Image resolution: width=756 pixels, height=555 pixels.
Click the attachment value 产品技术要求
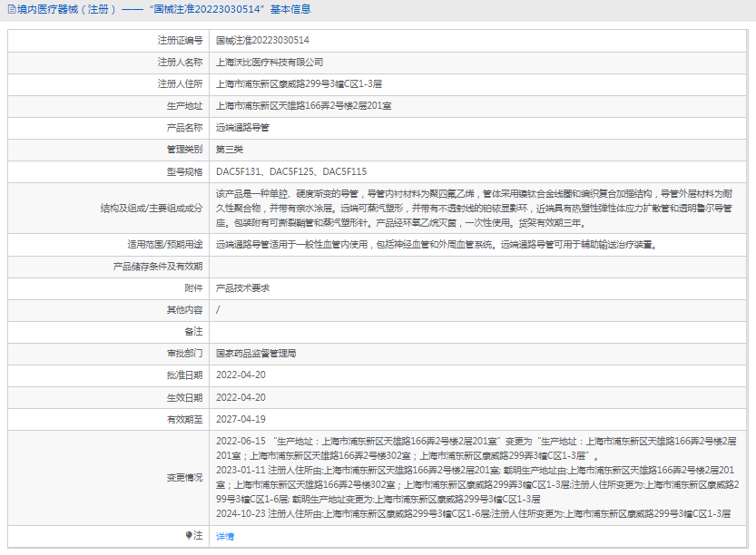[242, 288]
